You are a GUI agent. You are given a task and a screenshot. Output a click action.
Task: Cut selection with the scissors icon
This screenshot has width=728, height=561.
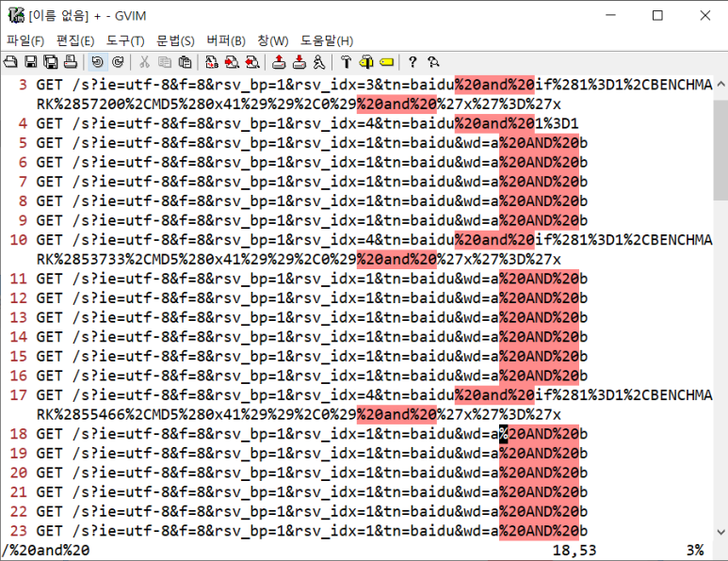click(x=144, y=62)
